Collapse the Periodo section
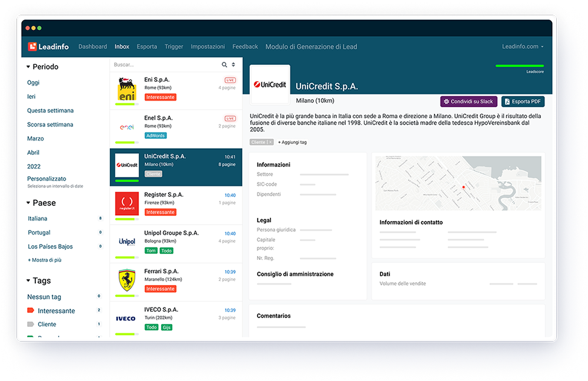Screen dimensions: 588x381 (x=28, y=67)
